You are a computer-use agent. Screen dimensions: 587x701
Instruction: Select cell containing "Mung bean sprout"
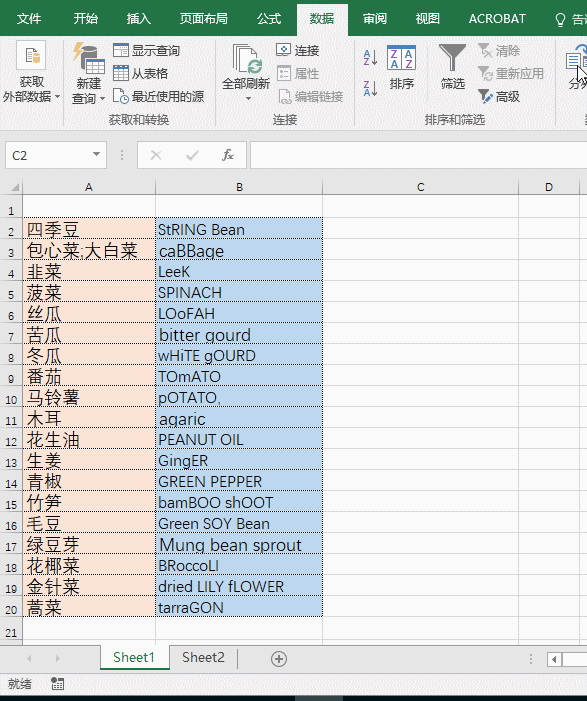(x=239, y=544)
